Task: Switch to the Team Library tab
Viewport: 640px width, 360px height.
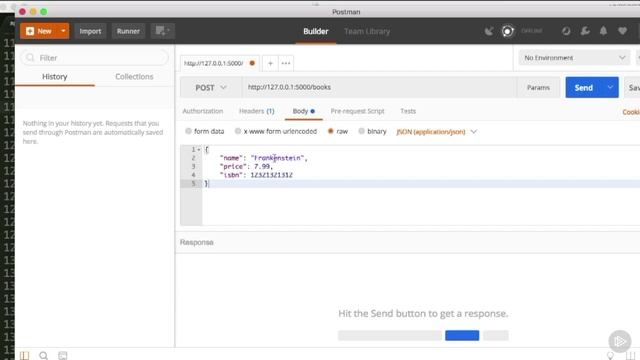Action: coord(367,31)
